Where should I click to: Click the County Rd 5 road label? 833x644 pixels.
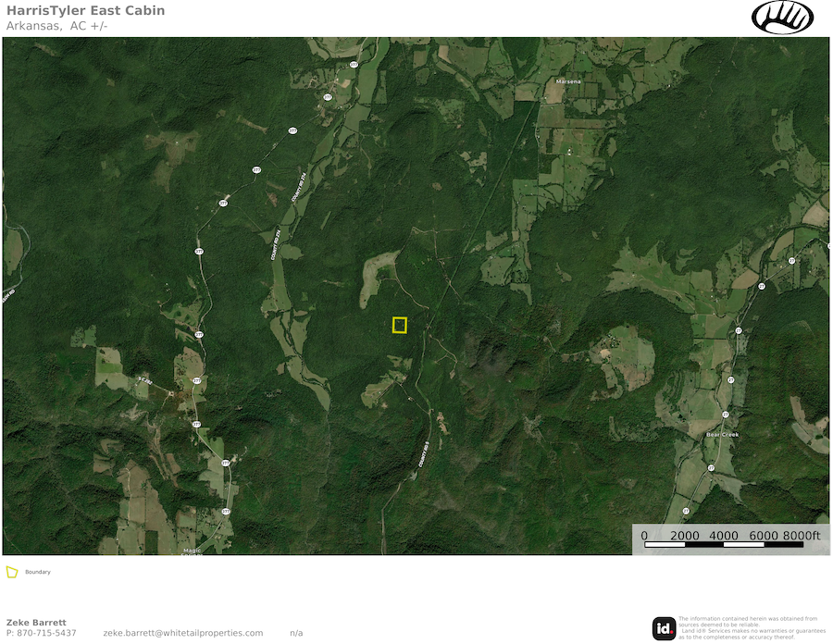tap(423, 454)
